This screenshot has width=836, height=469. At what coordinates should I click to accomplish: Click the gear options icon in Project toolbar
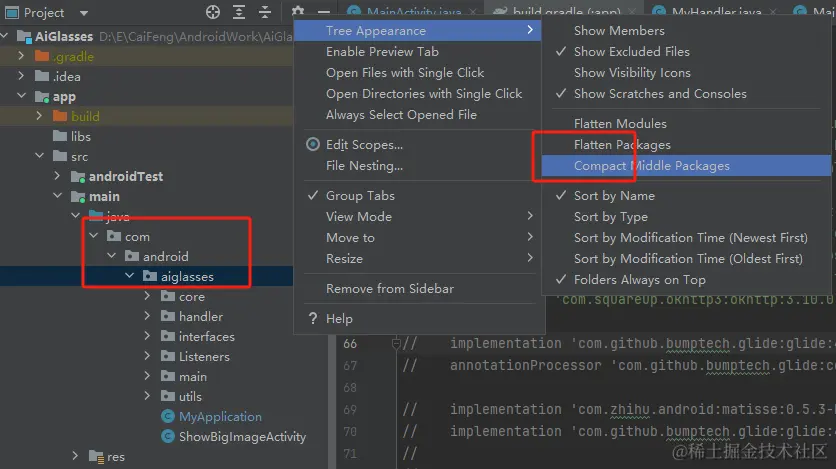[298, 11]
